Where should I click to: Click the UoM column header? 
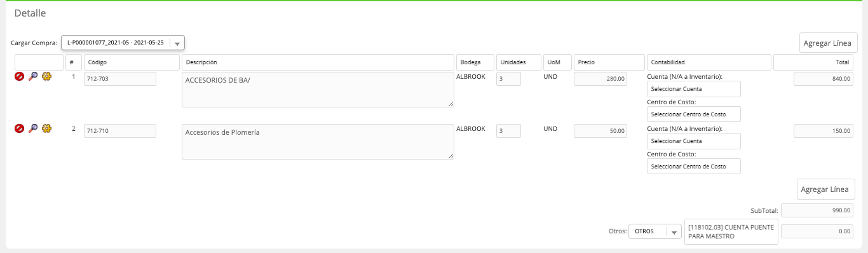pyautogui.click(x=558, y=62)
